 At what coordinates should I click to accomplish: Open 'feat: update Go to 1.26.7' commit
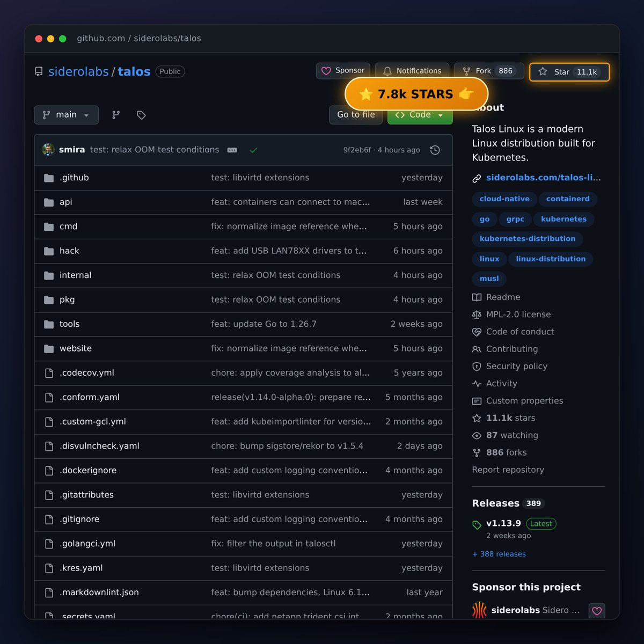click(264, 324)
